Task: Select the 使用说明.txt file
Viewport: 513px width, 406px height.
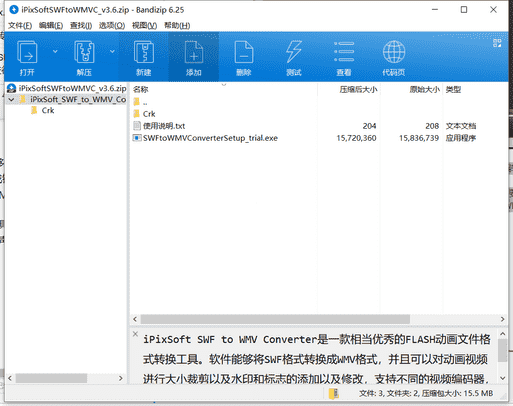Action: (159, 126)
